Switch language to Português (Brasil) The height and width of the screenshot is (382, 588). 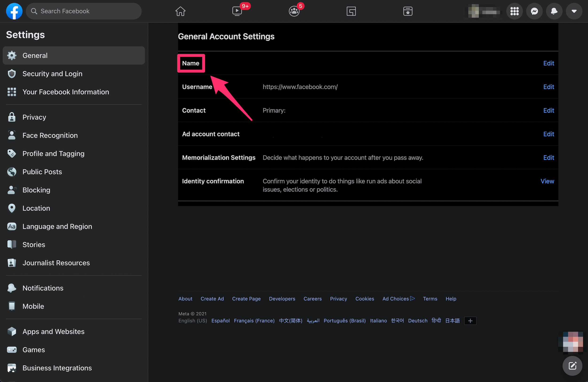pyautogui.click(x=345, y=321)
